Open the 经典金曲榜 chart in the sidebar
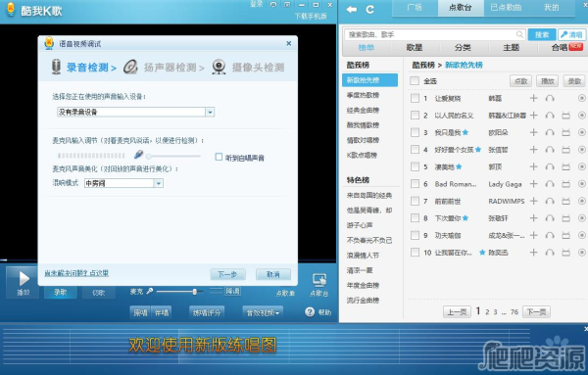The width and height of the screenshot is (588, 375). coord(363,110)
